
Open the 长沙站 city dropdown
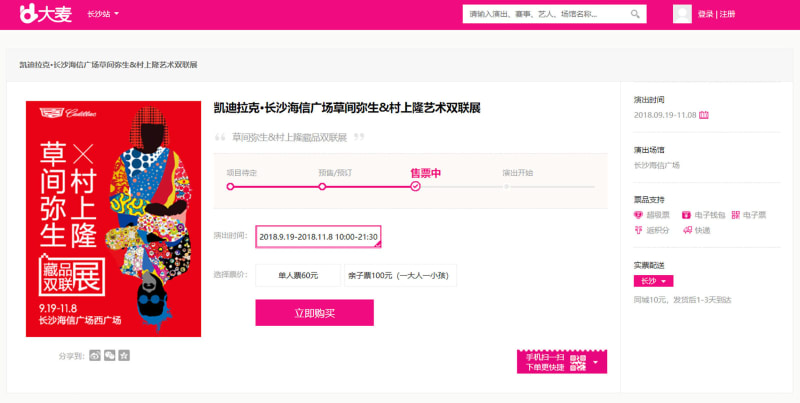[x=103, y=14]
